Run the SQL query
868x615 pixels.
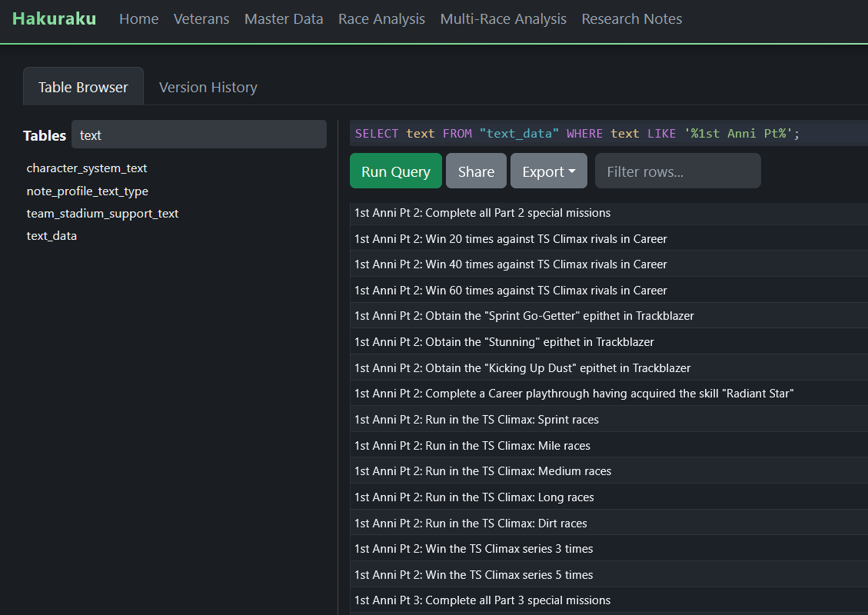point(396,171)
